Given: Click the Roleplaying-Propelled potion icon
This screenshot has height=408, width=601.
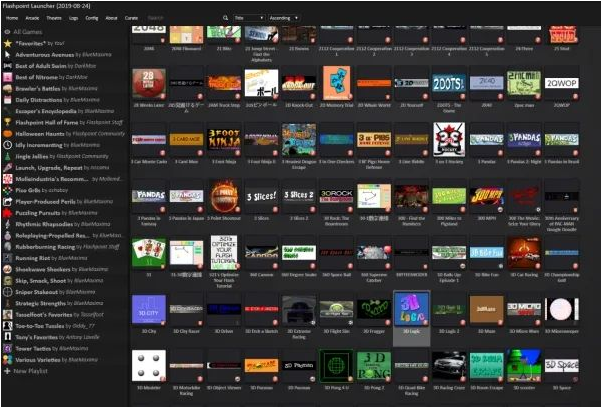Looking at the screenshot, I should (8, 236).
